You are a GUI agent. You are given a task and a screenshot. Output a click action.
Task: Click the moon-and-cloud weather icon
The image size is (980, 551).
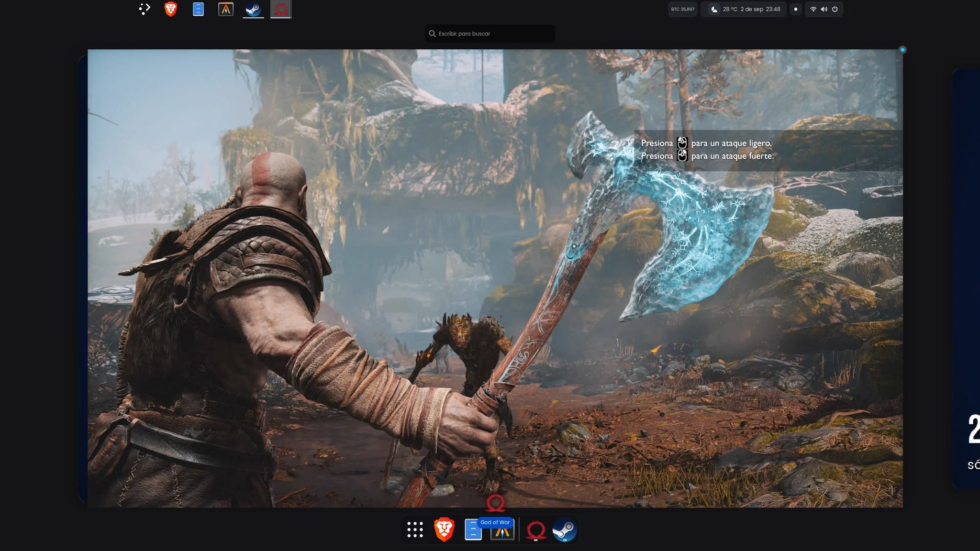[714, 9]
